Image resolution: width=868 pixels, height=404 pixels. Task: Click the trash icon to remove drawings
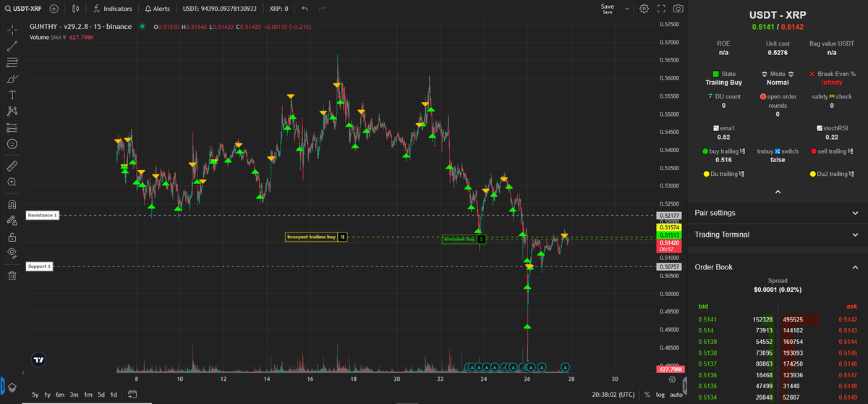point(12,275)
